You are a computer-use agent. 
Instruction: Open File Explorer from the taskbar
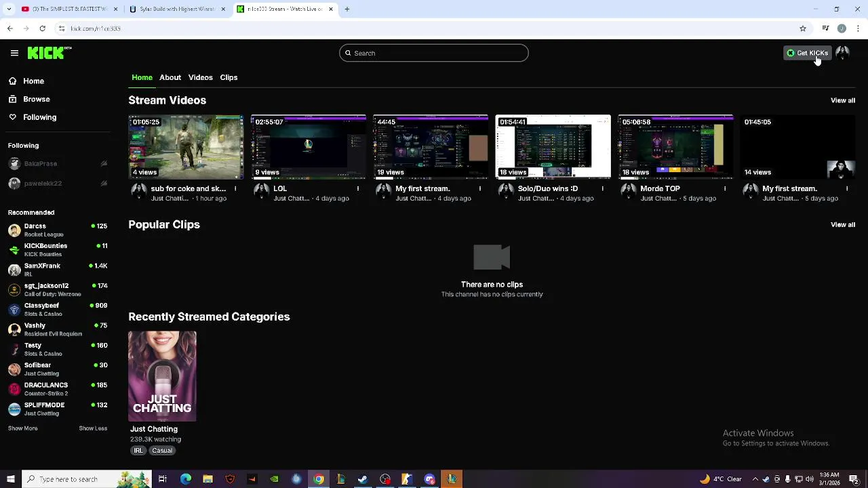(x=208, y=479)
